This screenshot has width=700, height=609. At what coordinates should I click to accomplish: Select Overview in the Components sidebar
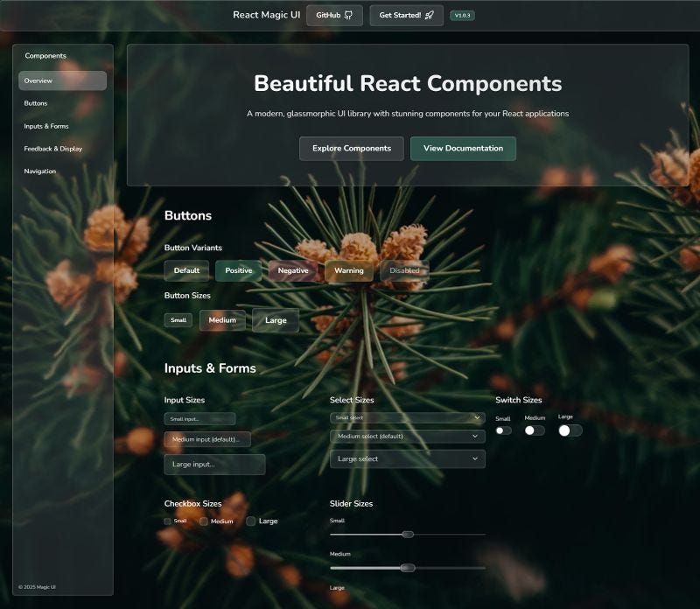click(62, 80)
